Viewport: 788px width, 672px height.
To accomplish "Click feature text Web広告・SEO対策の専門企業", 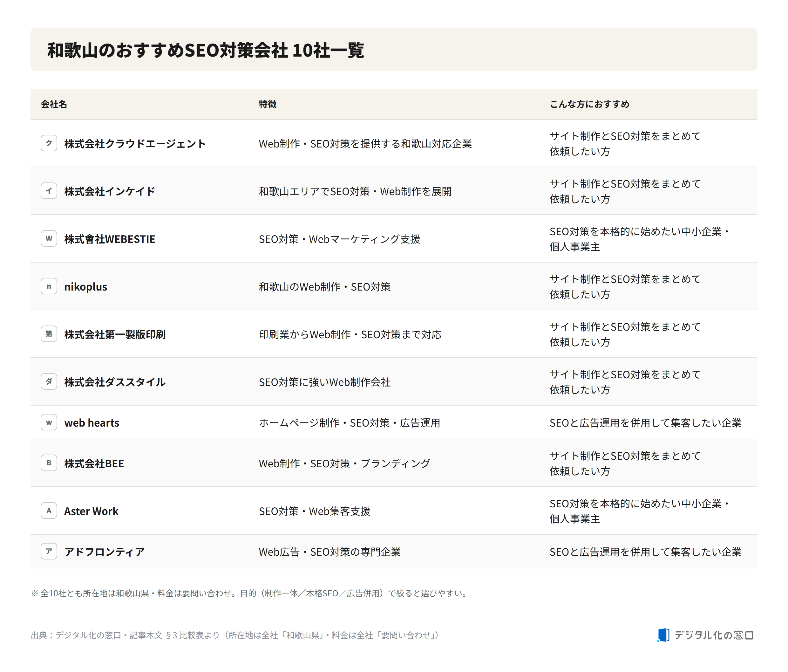I will pyautogui.click(x=330, y=552).
